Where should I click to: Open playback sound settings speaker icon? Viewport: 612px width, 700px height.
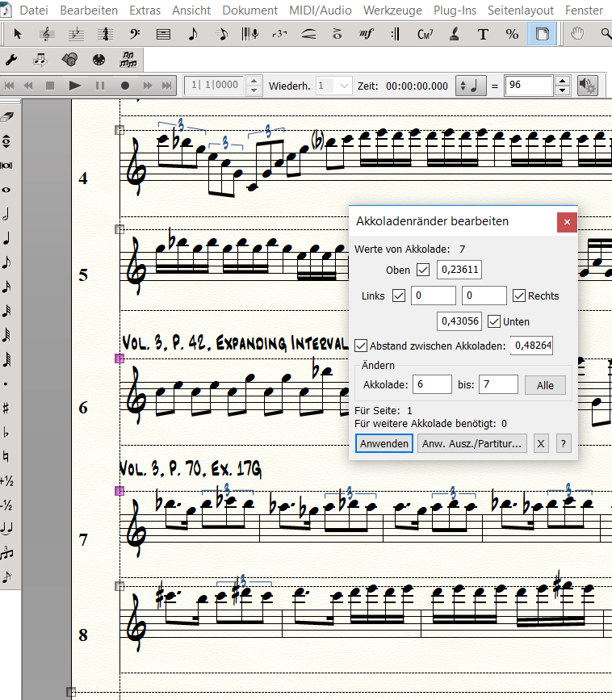[x=587, y=85]
